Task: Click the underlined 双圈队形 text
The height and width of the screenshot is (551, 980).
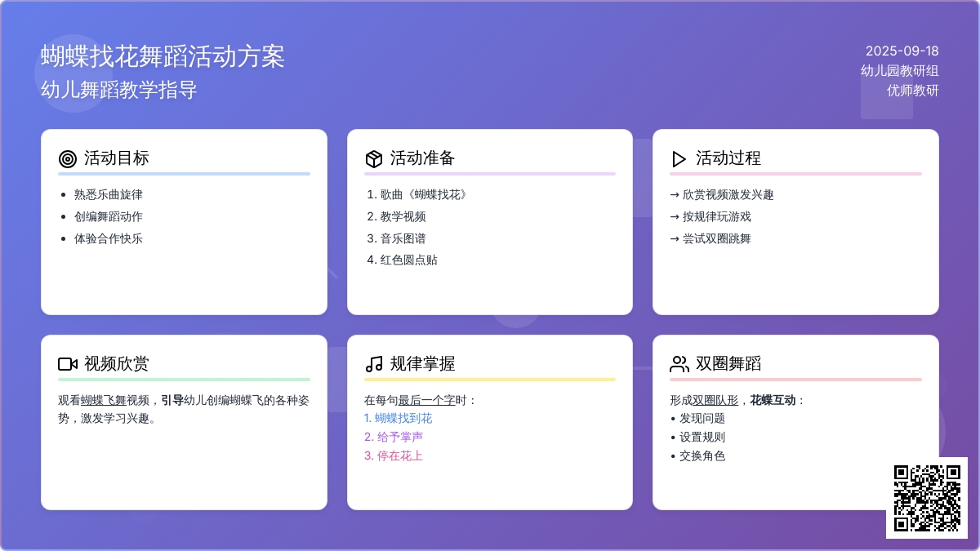Action: tap(715, 400)
